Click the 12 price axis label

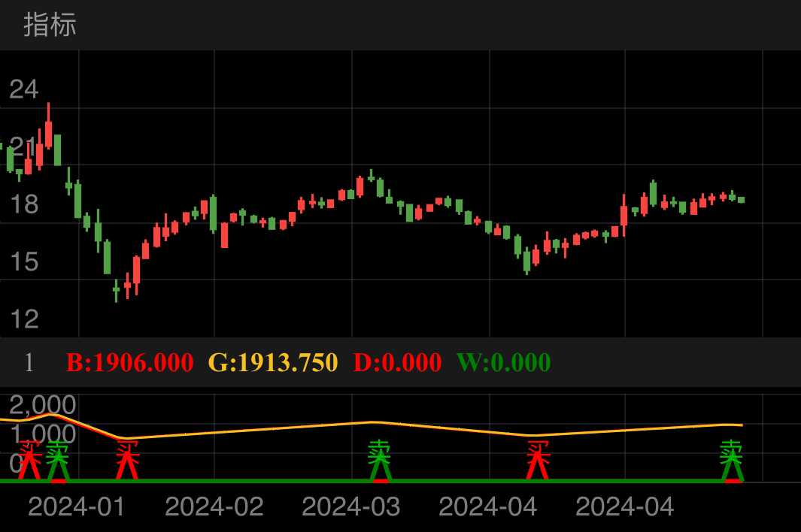23,319
